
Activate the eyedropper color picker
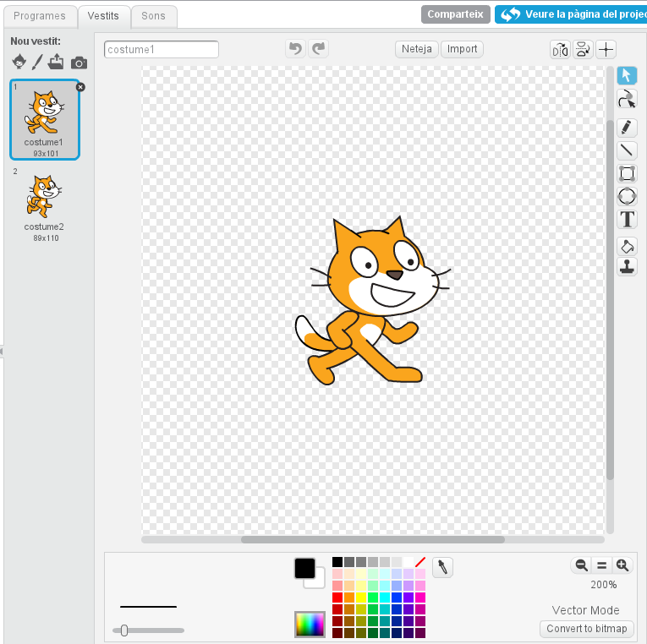point(442,567)
